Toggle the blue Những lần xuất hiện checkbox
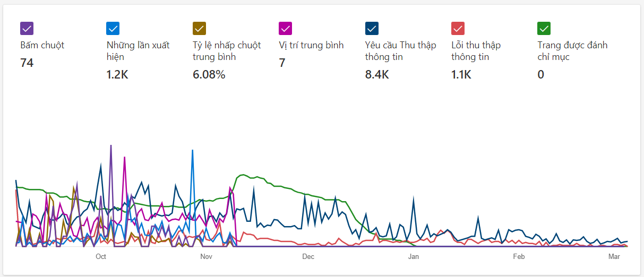This screenshot has height=277, width=644. point(113,29)
